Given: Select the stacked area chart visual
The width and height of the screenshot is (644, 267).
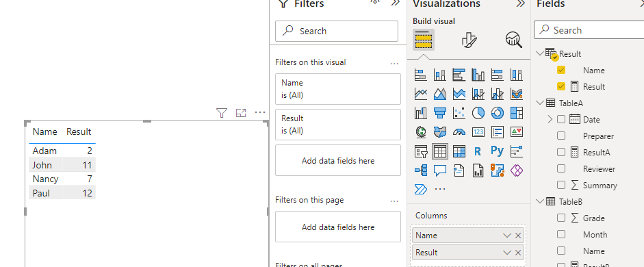Looking at the screenshot, I should [x=459, y=94].
